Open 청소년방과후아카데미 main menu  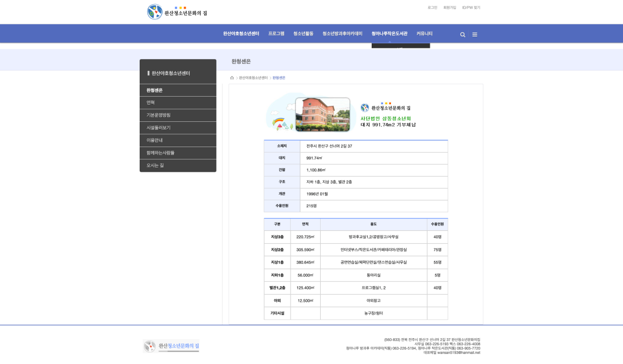342,34
